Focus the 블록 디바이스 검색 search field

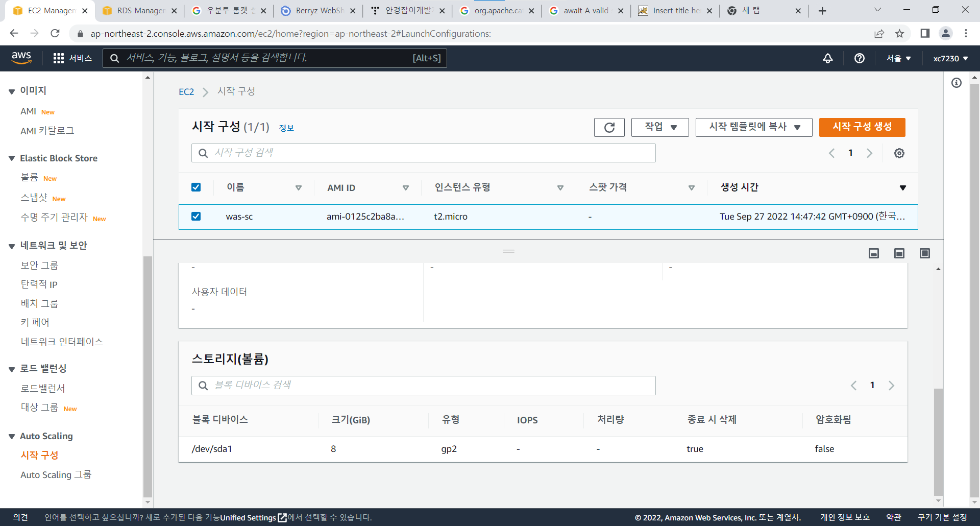point(424,386)
